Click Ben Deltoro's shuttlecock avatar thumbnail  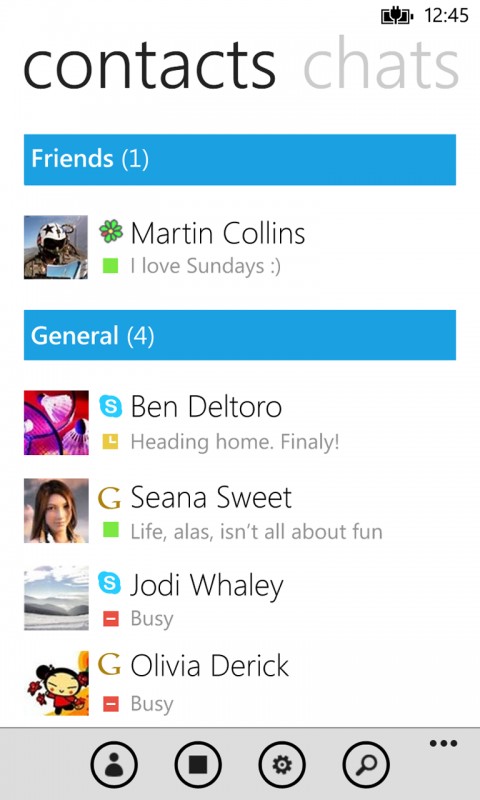coord(56,422)
